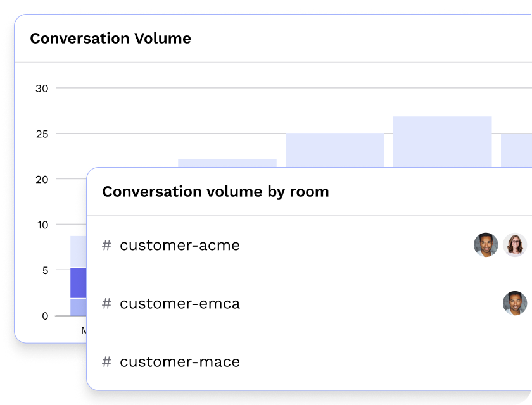
Task: Click the customer-mace room name
Action: 179,361
